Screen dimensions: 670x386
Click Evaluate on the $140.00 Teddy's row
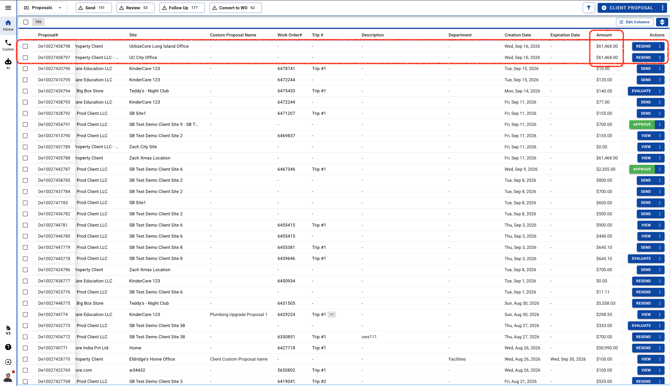(x=641, y=91)
